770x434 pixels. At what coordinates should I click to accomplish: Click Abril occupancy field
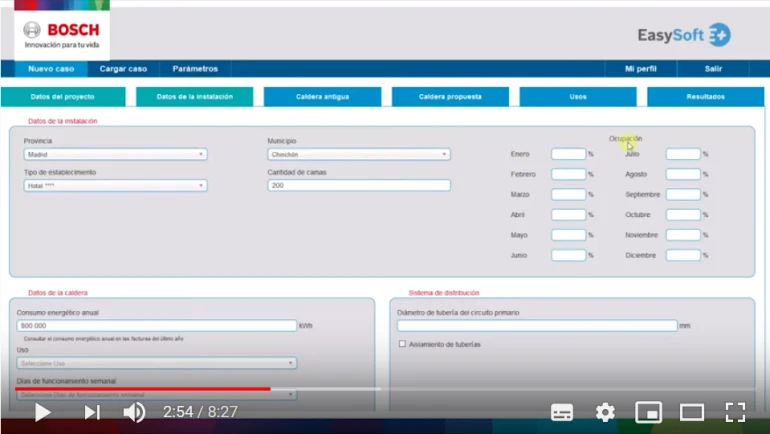pyautogui.click(x=568, y=215)
